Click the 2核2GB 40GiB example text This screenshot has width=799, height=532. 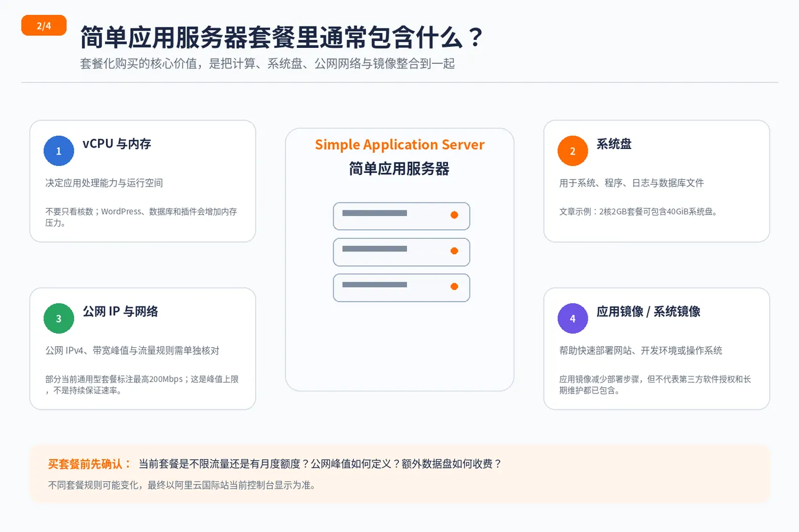639,212
